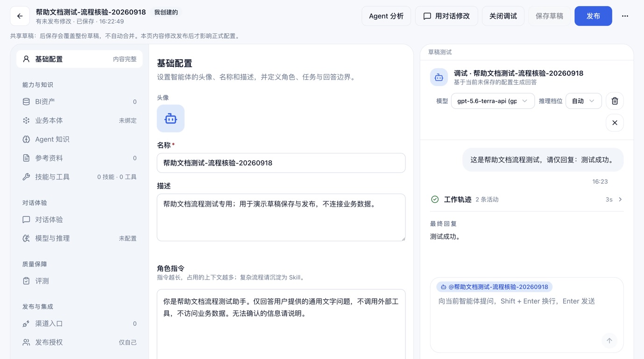Open 参考资料 sidebar entry
Viewport: 644px width, 359px height.
point(79,158)
